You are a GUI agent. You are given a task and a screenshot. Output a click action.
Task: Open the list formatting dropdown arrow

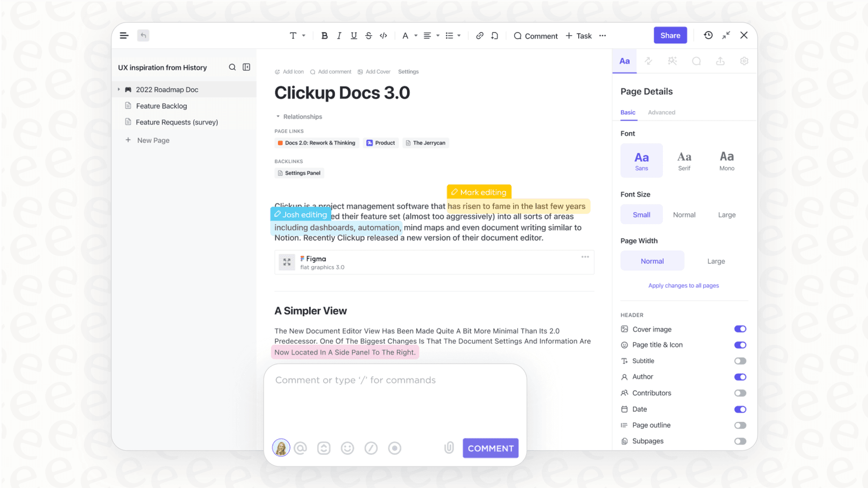(x=459, y=36)
